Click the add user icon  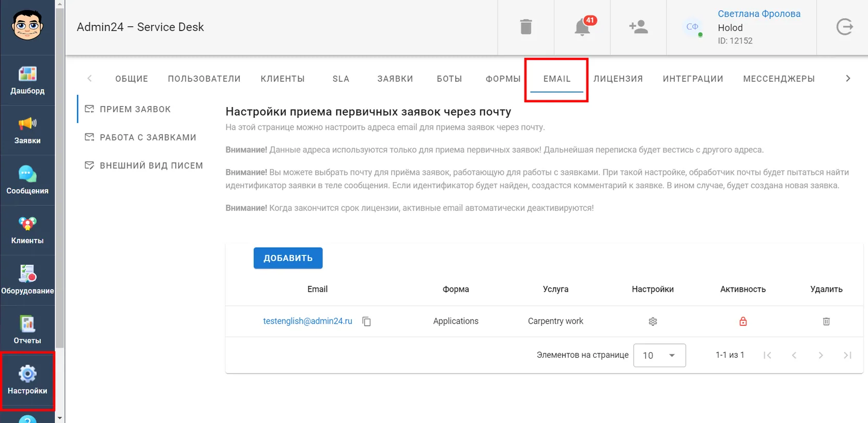(639, 27)
